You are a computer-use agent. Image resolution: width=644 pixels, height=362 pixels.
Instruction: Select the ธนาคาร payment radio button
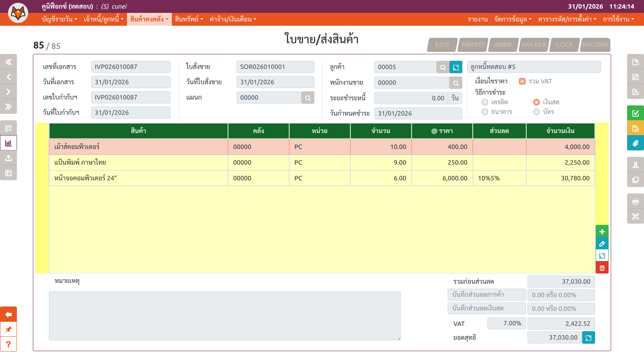485,112
